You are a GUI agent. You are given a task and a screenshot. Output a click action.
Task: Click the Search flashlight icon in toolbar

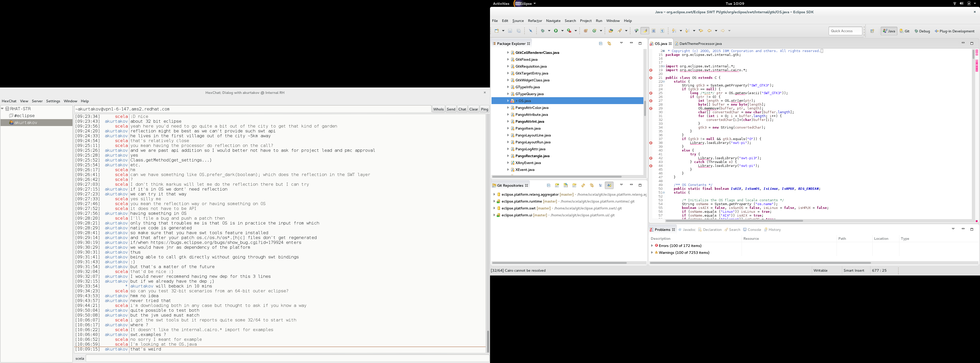point(620,31)
